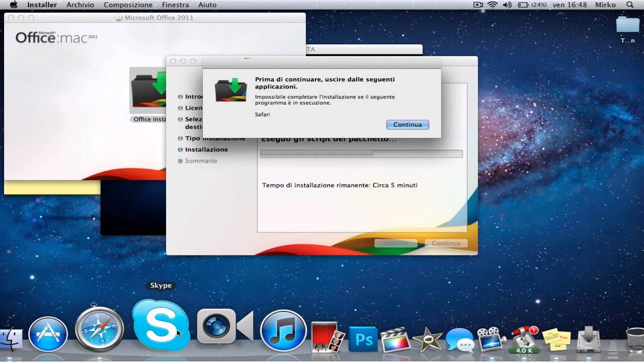Launch Photoshop from the Dock
Image resolution: width=644 pixels, height=362 pixels.
363,339
